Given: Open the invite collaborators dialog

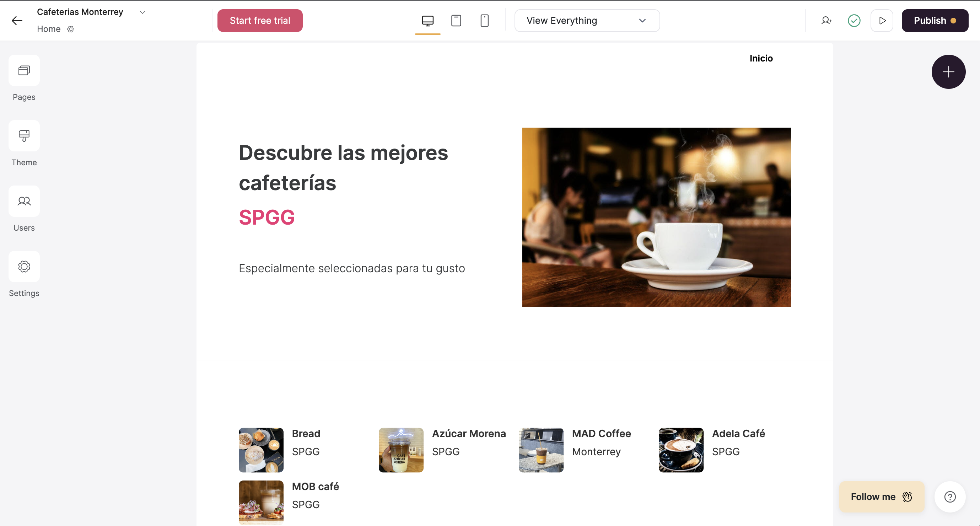Looking at the screenshot, I should coord(827,20).
